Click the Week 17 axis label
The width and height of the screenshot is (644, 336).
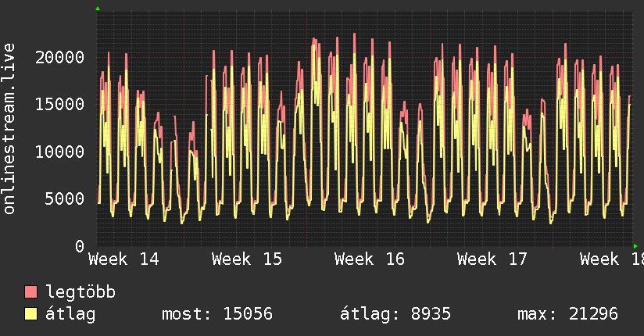[x=492, y=259]
